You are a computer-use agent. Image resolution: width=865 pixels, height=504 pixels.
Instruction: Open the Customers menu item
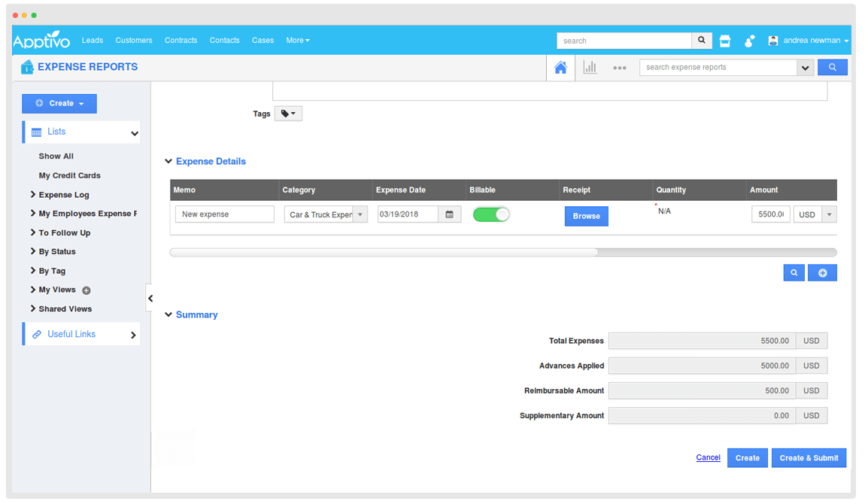point(134,41)
